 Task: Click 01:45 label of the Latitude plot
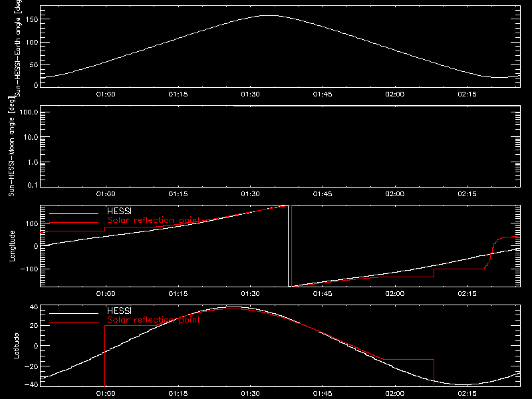click(323, 394)
